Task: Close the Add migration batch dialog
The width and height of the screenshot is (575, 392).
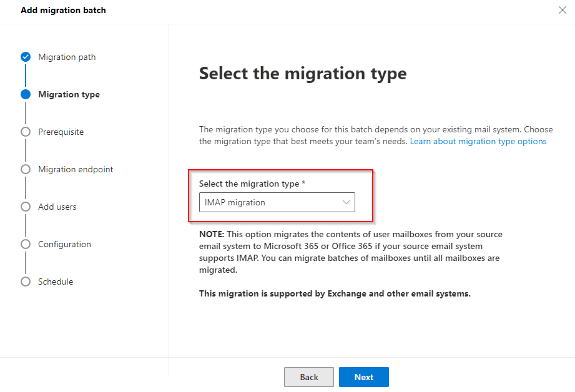Action: [x=561, y=11]
